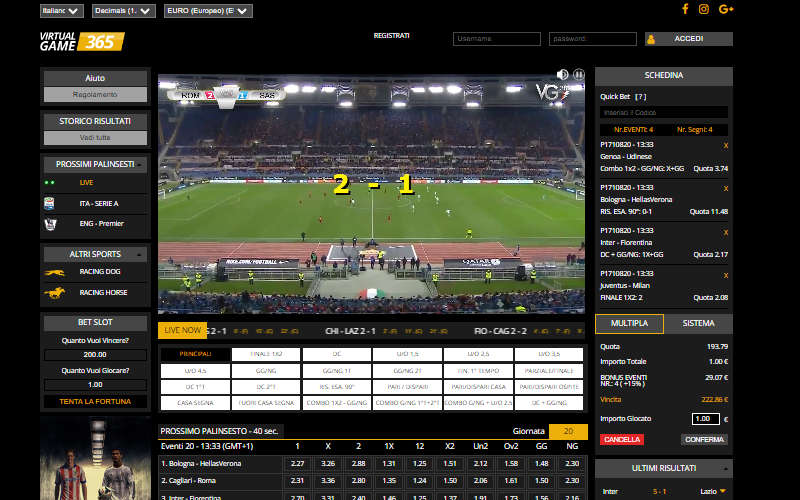Click Tenta la Fortuna button
This screenshot has height=500, width=800.
[95, 402]
